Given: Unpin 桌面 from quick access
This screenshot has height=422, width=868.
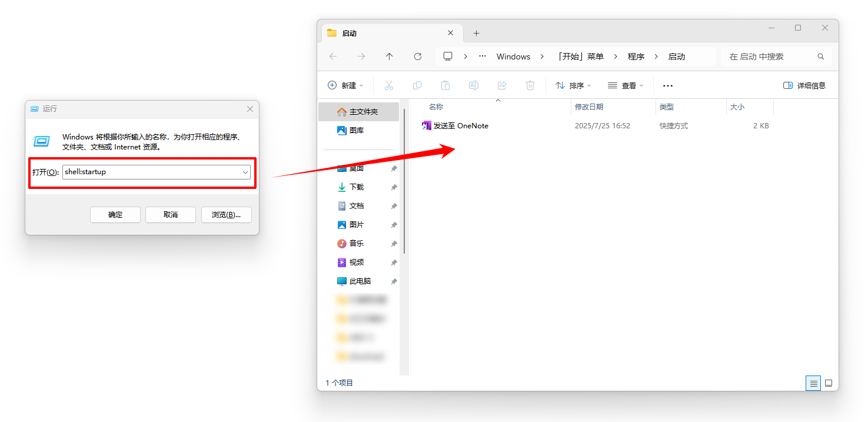Looking at the screenshot, I should [x=394, y=168].
